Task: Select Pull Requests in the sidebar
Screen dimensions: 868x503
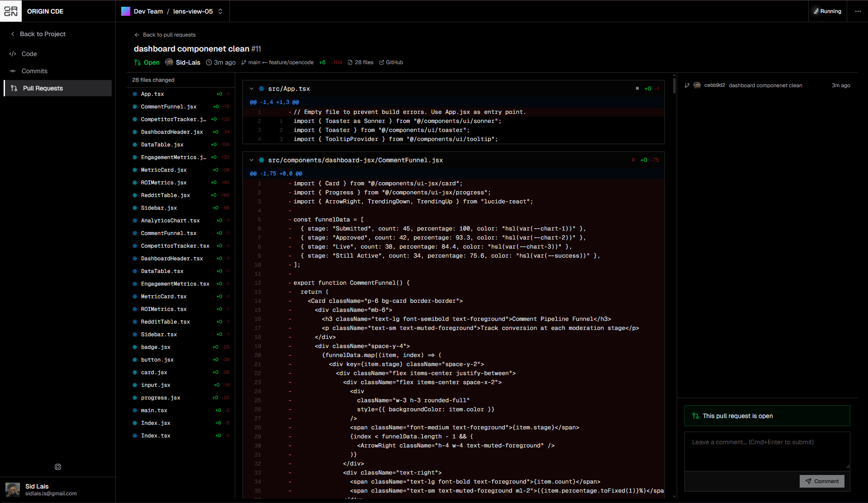Action: [x=43, y=88]
